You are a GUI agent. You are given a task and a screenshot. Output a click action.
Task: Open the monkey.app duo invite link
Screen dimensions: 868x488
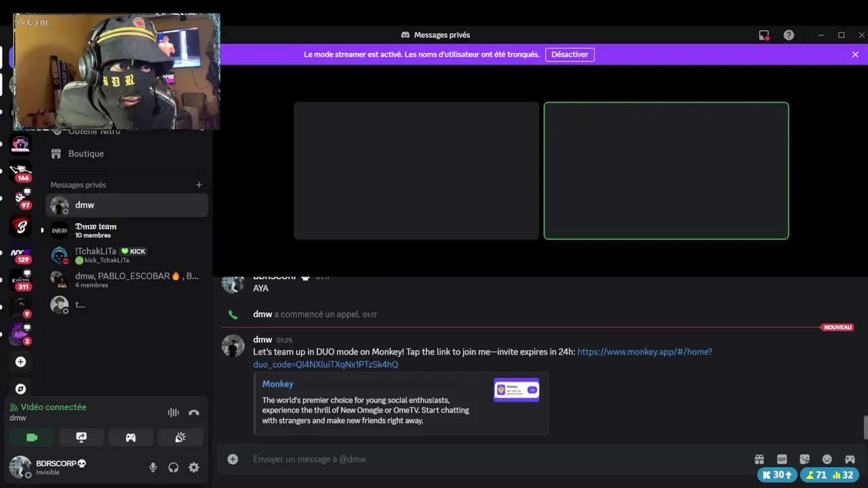coord(482,358)
